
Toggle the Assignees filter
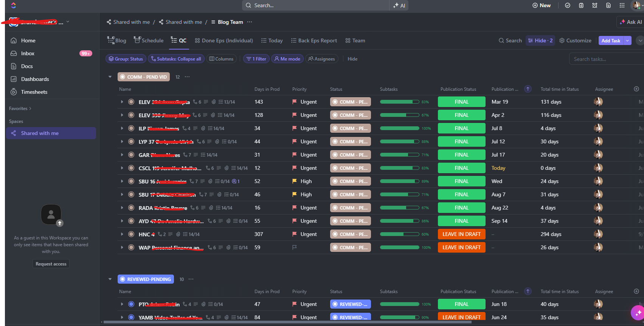[321, 59]
